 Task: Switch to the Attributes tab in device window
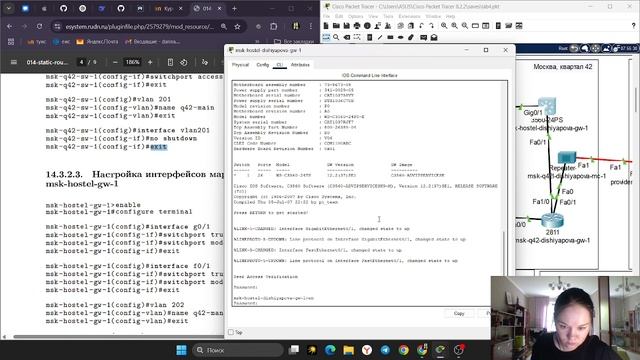pos(300,65)
